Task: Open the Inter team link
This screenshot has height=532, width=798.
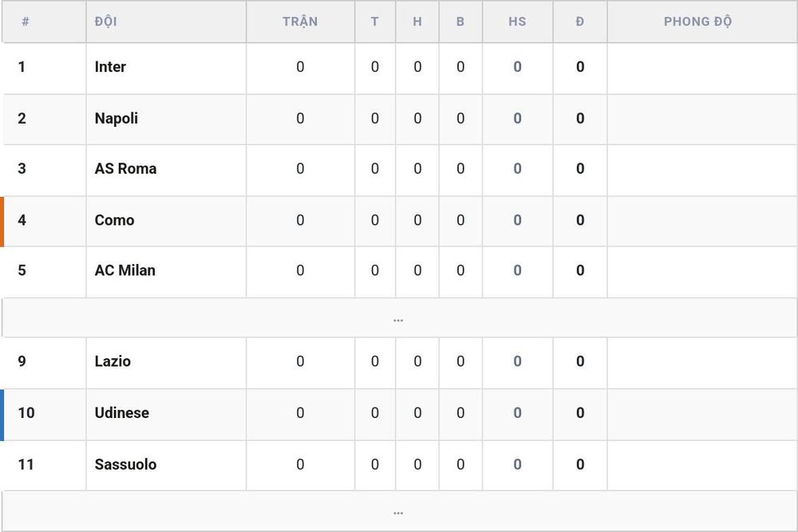Action: 110,67
